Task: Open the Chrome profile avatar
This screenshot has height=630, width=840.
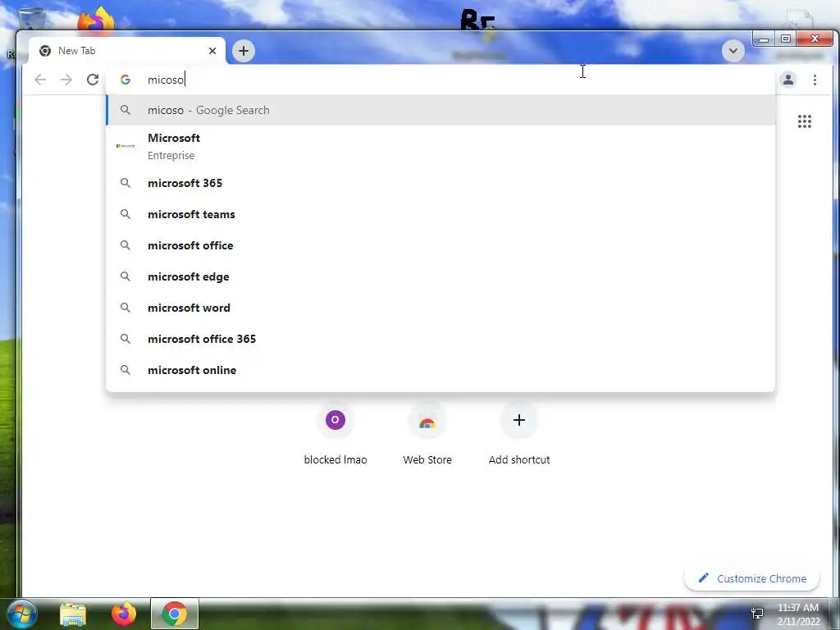Action: 788,80
